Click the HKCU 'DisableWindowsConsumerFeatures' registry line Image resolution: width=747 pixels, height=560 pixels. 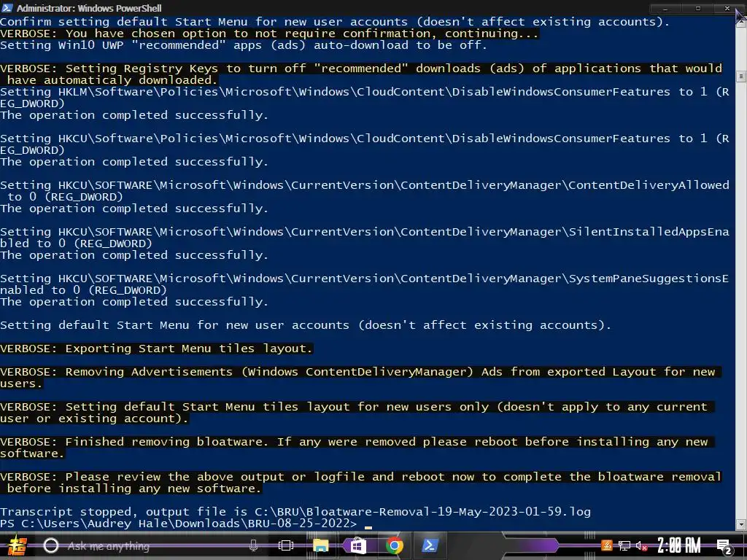365,144
